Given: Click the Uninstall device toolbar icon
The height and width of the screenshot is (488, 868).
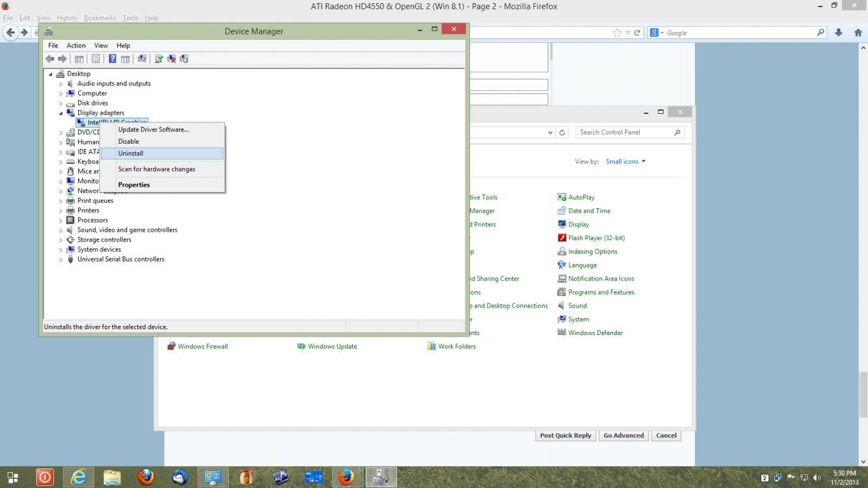Looking at the screenshot, I should 172,59.
